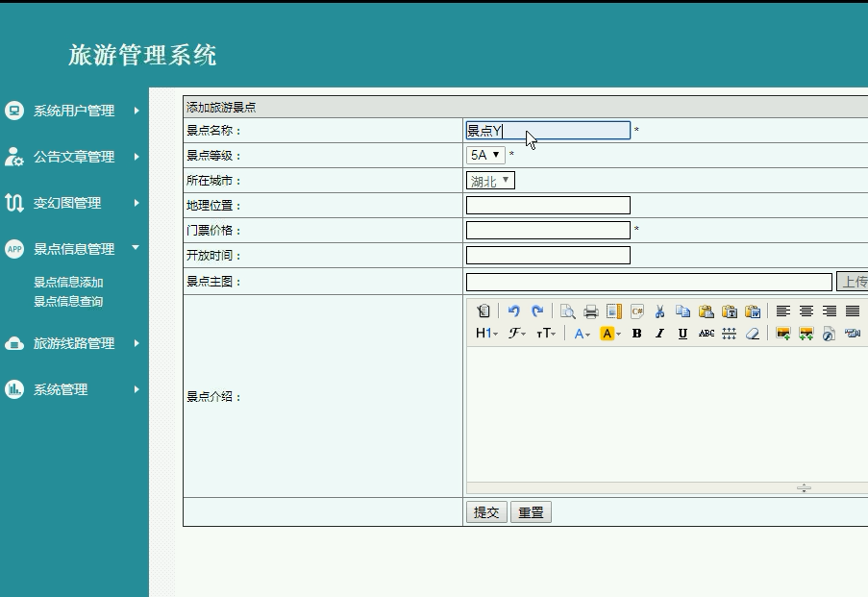This screenshot has width=868, height=597.
Task: Click the 公告文章管理 sidebar icon
Action: pos(13,157)
